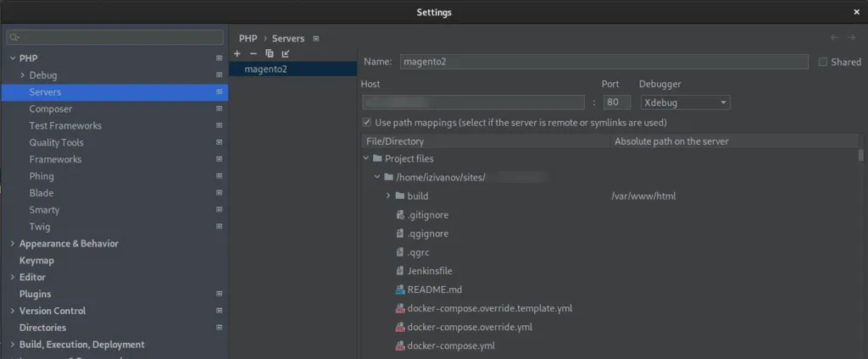
Task: Click the Jenkinsfile file icon
Action: coord(400,271)
